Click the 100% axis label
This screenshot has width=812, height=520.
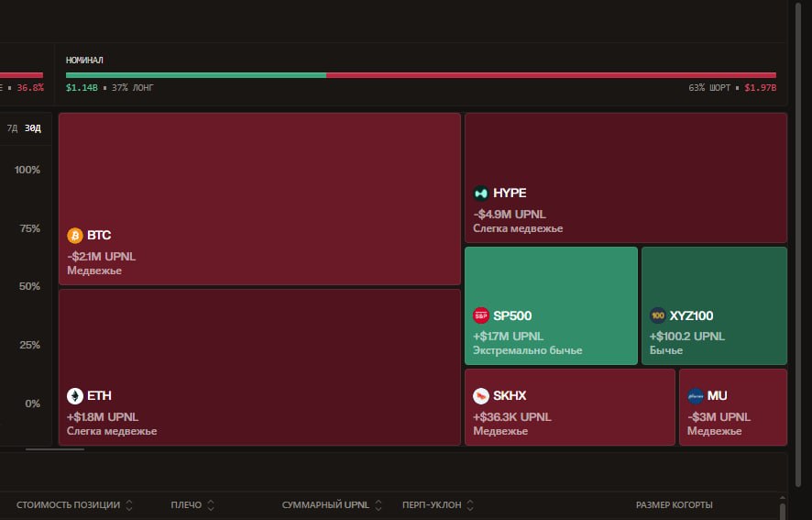tap(27, 170)
